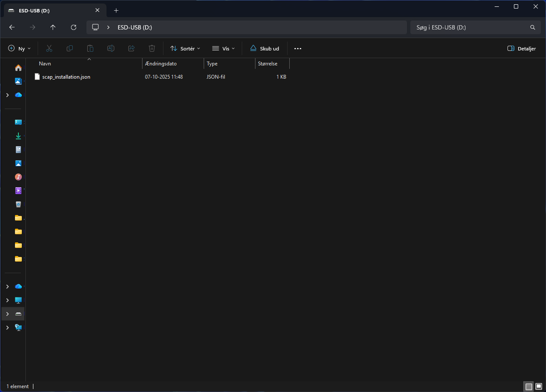
Task: Open the Ny new item menu
Action: (x=20, y=49)
